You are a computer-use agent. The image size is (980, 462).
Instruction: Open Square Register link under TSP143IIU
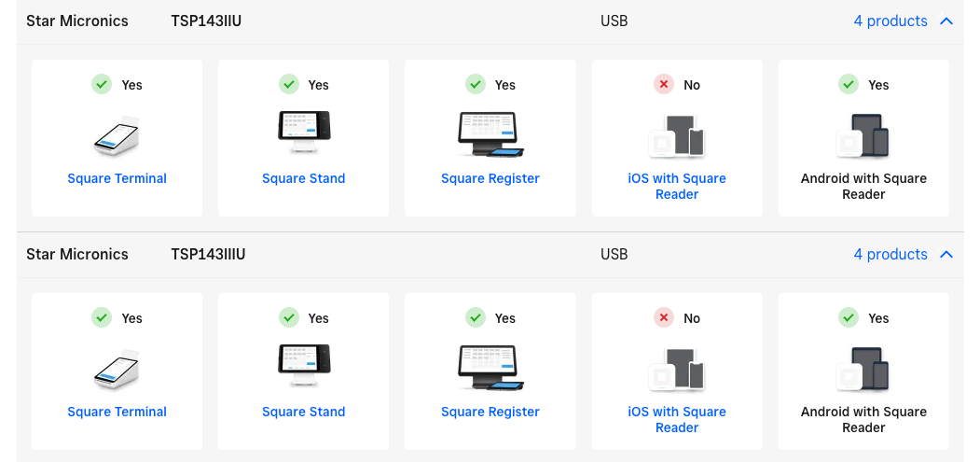[x=490, y=178]
